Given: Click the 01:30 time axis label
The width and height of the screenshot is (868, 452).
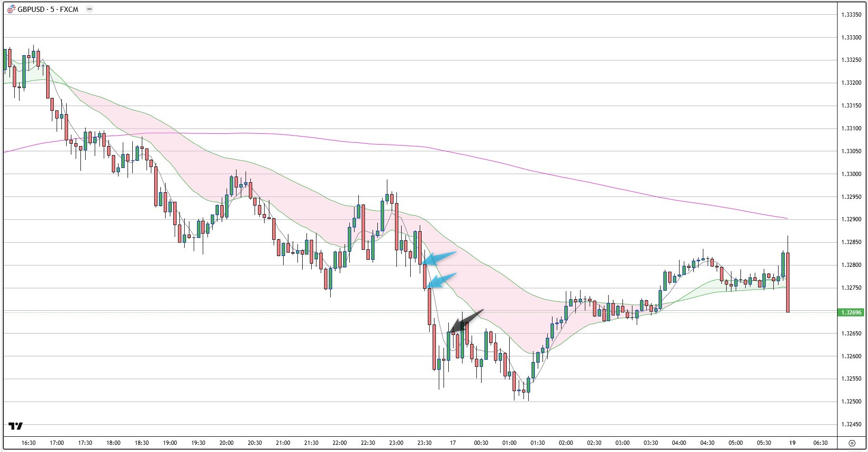Looking at the screenshot, I should (538, 443).
